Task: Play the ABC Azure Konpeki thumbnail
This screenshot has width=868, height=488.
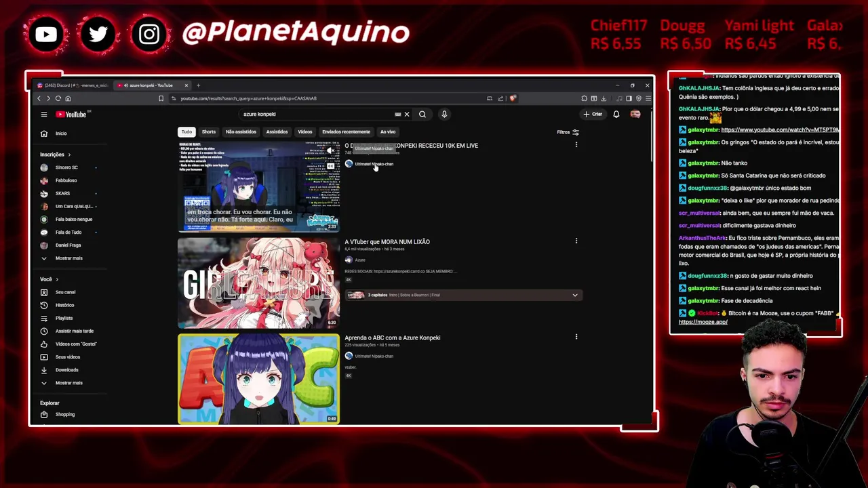Action: [258, 378]
